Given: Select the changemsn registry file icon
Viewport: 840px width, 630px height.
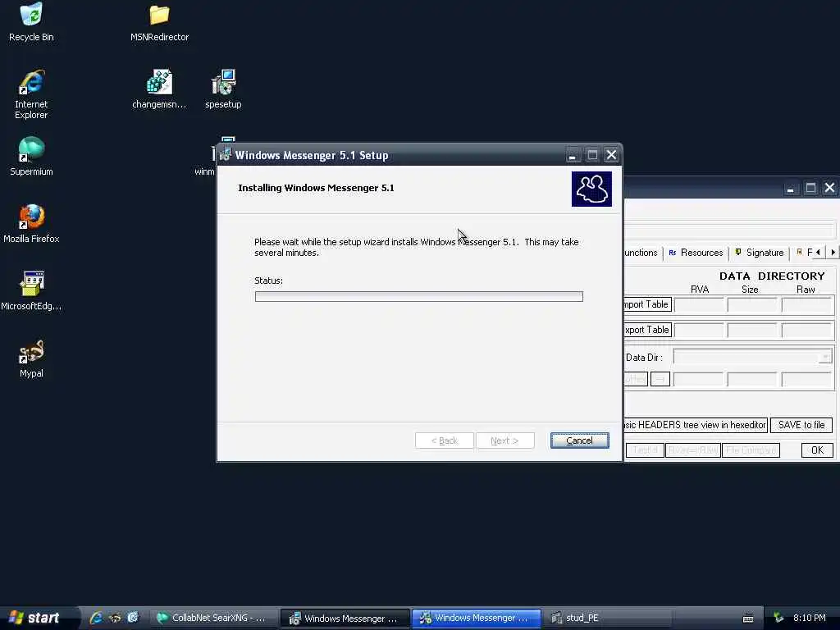Looking at the screenshot, I should tap(159, 89).
